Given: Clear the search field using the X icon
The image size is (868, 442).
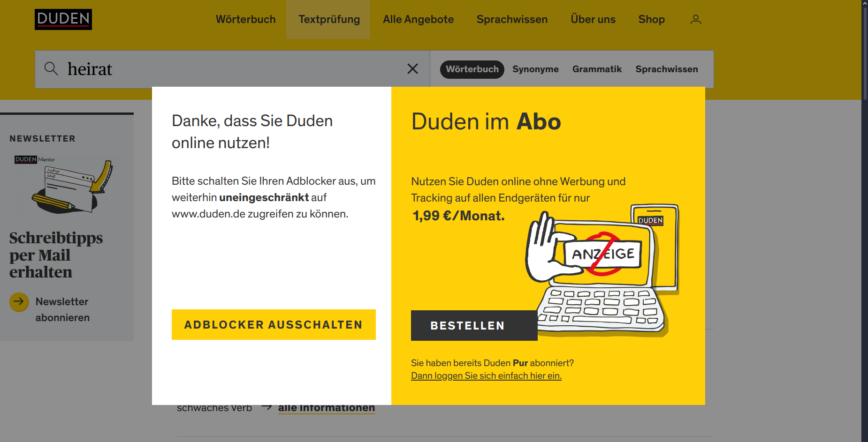Looking at the screenshot, I should pyautogui.click(x=412, y=68).
